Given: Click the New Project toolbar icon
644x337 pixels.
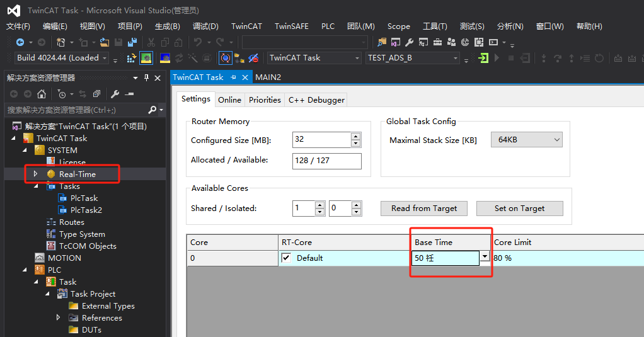Looking at the screenshot, I should point(60,42).
